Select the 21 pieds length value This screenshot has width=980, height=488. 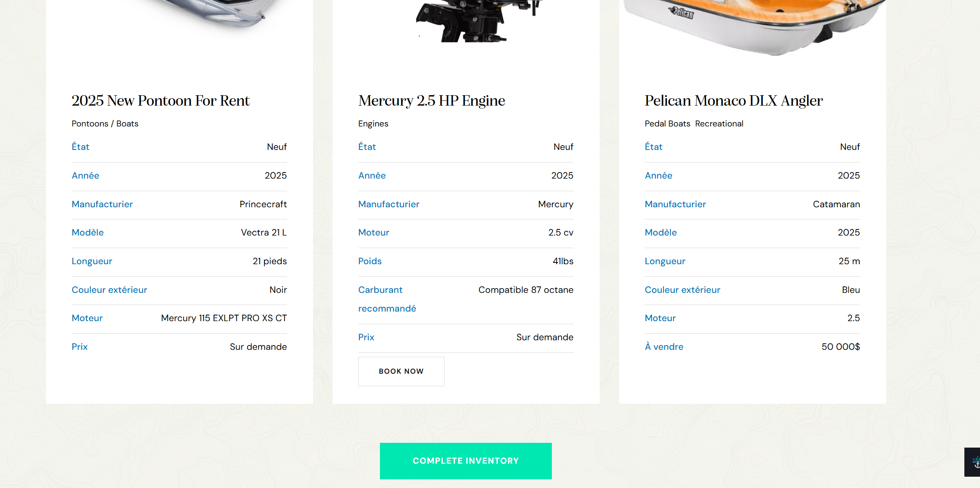270,261
